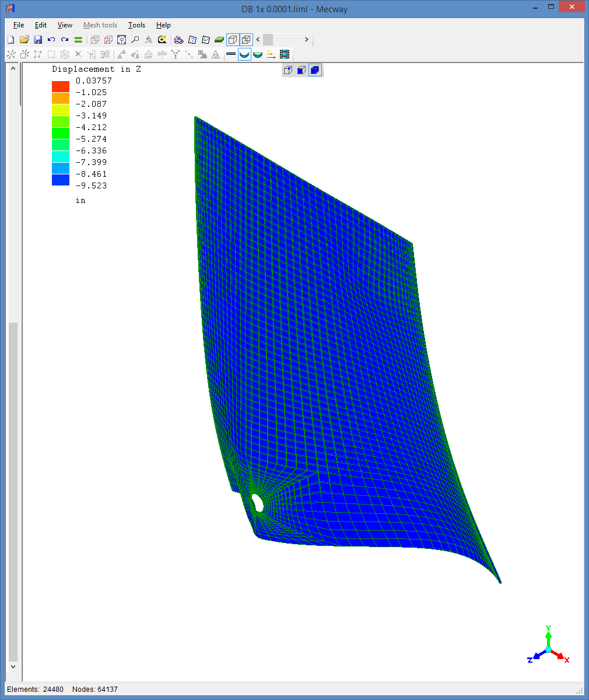Open a model with the folder icon
589x700 pixels.
24,40
